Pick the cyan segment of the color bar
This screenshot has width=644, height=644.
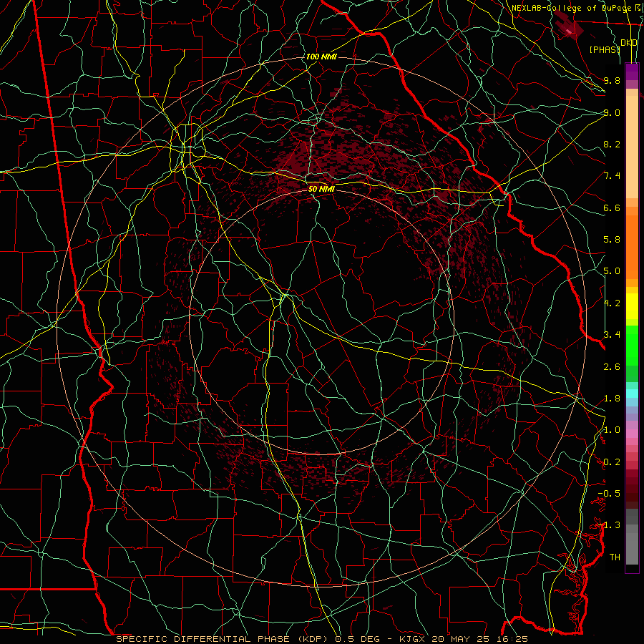[632, 393]
